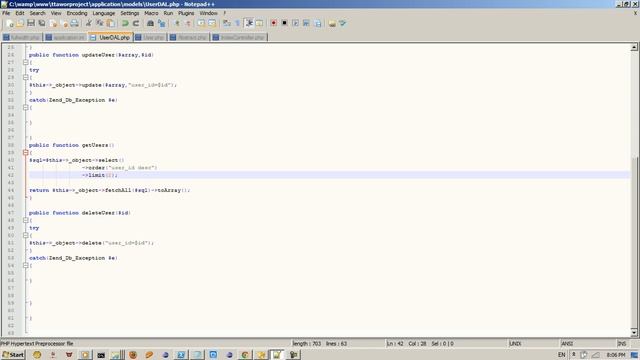
Task: Collapse the fold marker on line 27
Action: tap(25, 62)
